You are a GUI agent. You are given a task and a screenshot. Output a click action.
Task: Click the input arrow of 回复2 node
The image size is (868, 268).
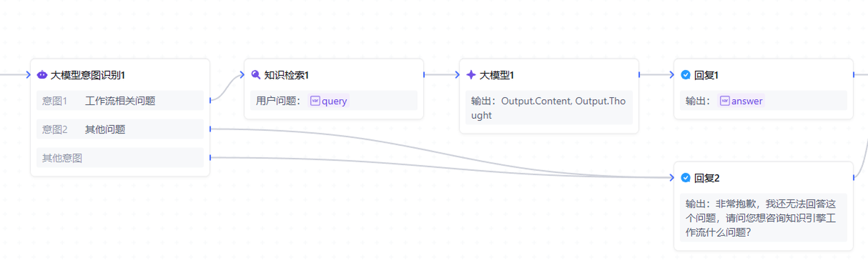click(672, 177)
